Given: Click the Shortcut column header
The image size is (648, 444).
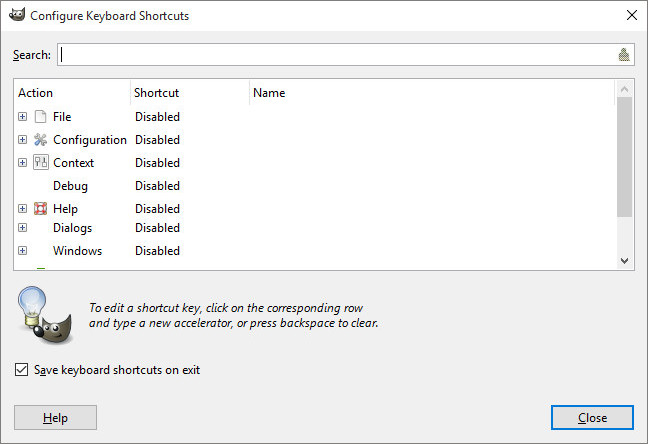Looking at the screenshot, I should 189,93.
